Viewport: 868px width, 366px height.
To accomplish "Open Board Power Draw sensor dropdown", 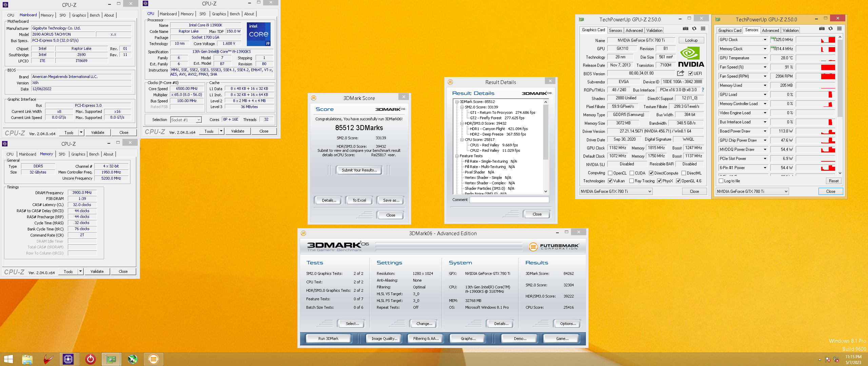I will click(765, 131).
